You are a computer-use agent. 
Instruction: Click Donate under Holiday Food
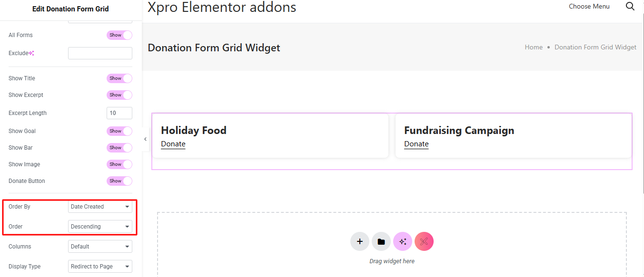173,144
